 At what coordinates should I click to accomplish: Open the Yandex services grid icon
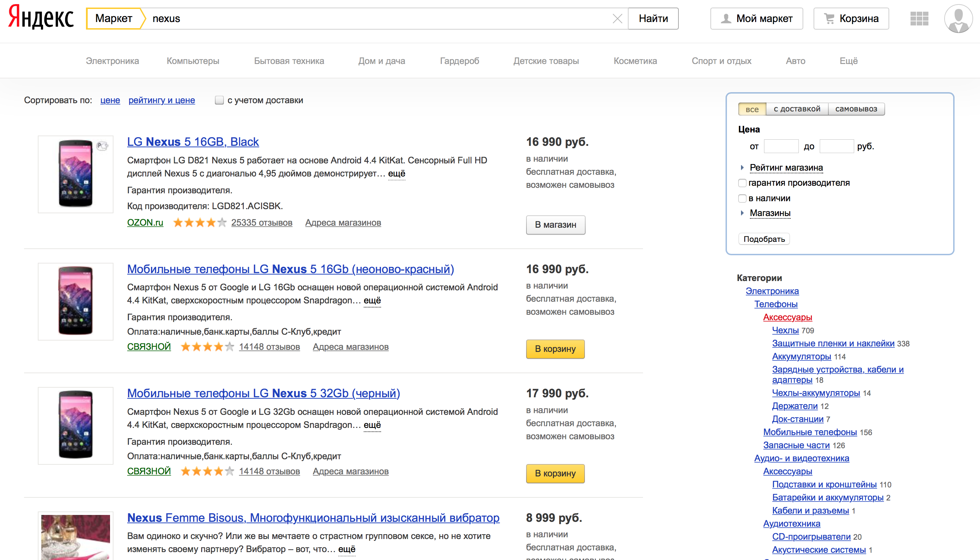tap(919, 19)
